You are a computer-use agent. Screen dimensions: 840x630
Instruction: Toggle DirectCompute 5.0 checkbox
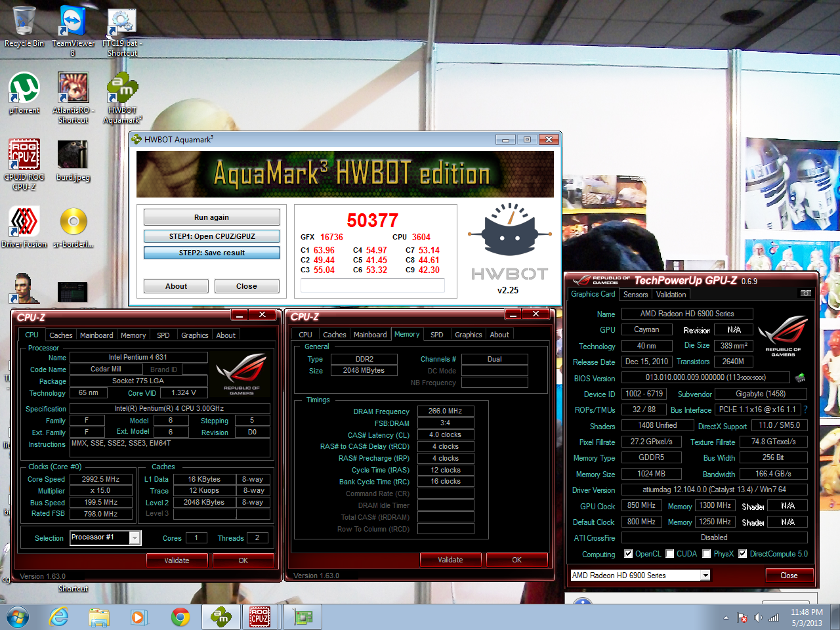click(x=743, y=554)
